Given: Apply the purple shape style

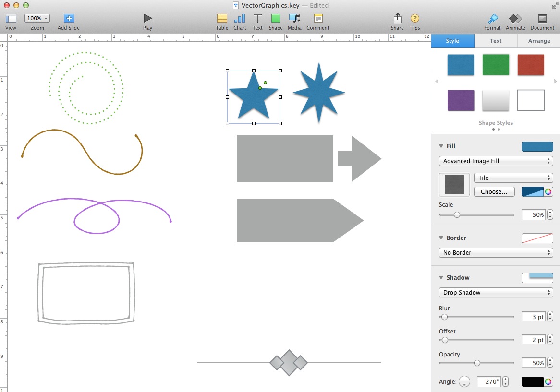Looking at the screenshot, I should click(x=461, y=100).
